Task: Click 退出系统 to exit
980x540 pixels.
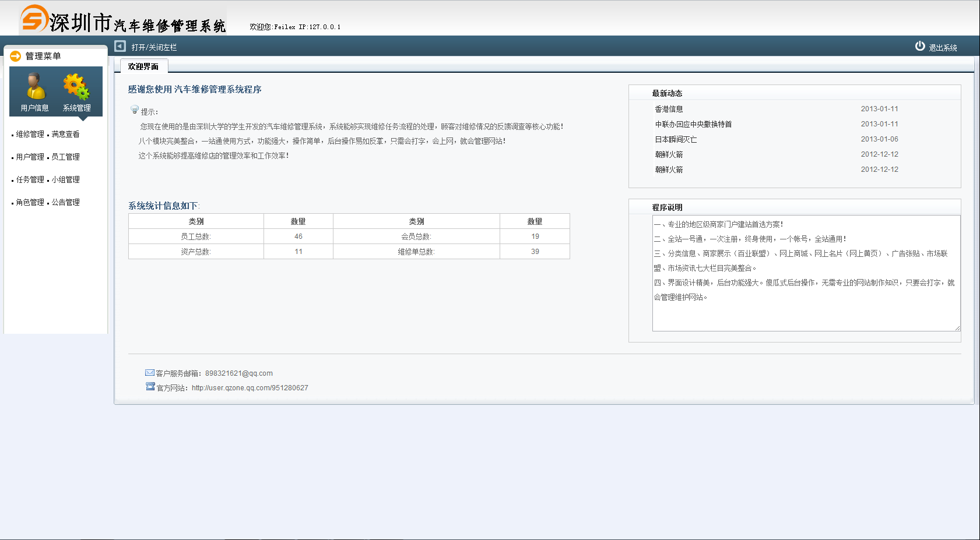Action: click(x=943, y=48)
